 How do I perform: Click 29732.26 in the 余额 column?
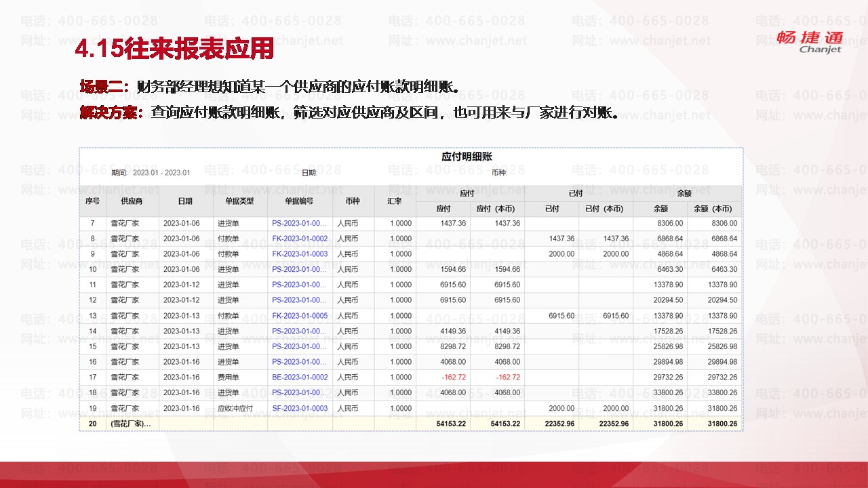pyautogui.click(x=668, y=378)
